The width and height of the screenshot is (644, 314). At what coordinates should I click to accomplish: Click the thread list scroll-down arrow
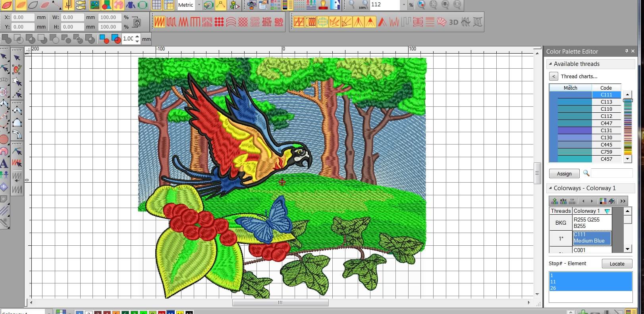[x=627, y=159]
